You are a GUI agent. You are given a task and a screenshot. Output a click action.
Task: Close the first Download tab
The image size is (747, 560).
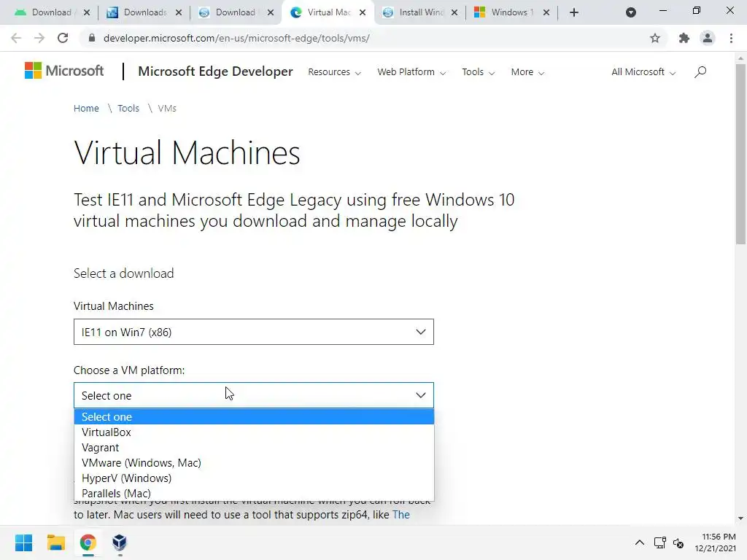[x=87, y=12]
